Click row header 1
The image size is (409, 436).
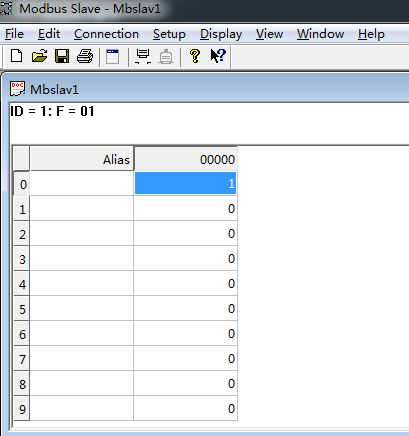(22, 209)
